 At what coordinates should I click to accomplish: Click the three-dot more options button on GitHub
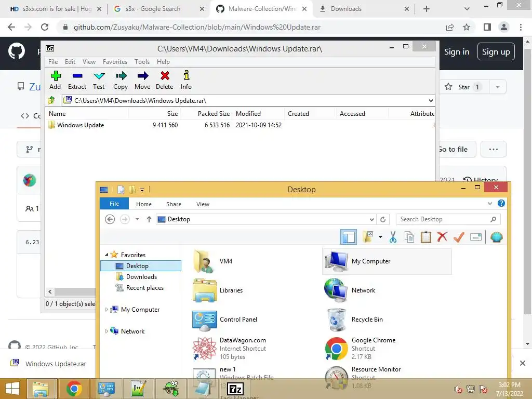[x=494, y=149]
